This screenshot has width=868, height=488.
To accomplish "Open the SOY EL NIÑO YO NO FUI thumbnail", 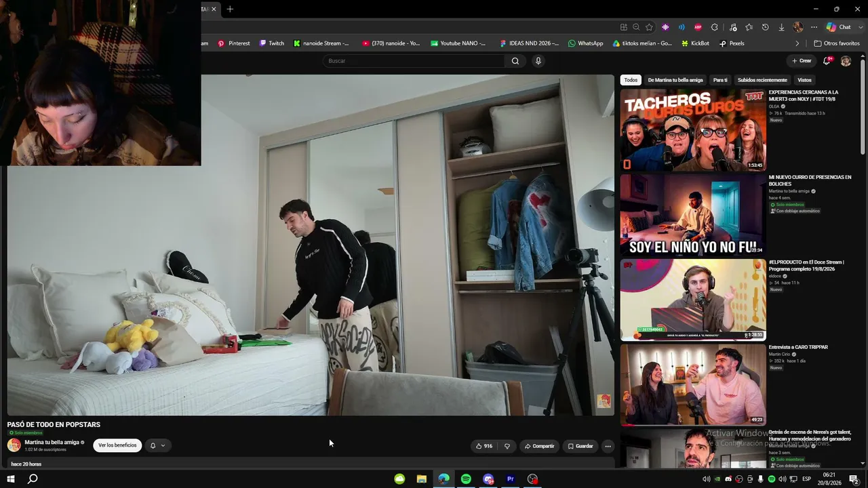I will (693, 215).
